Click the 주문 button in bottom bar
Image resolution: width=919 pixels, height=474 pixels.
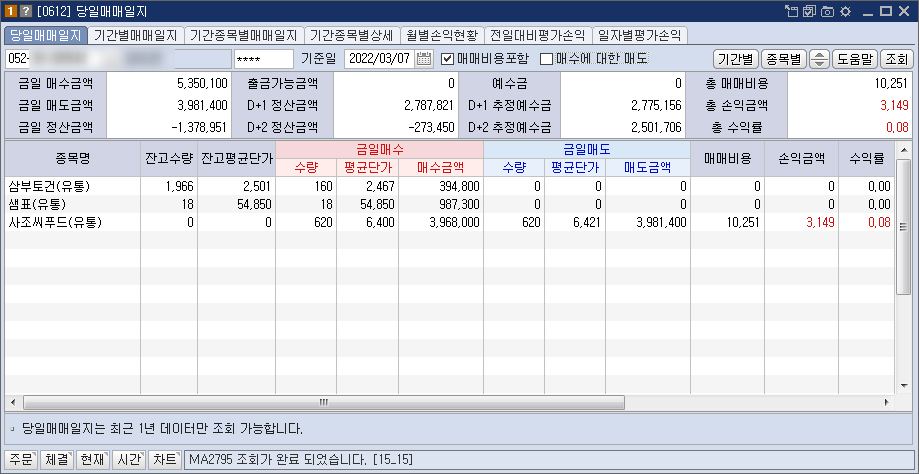[x=21, y=460]
